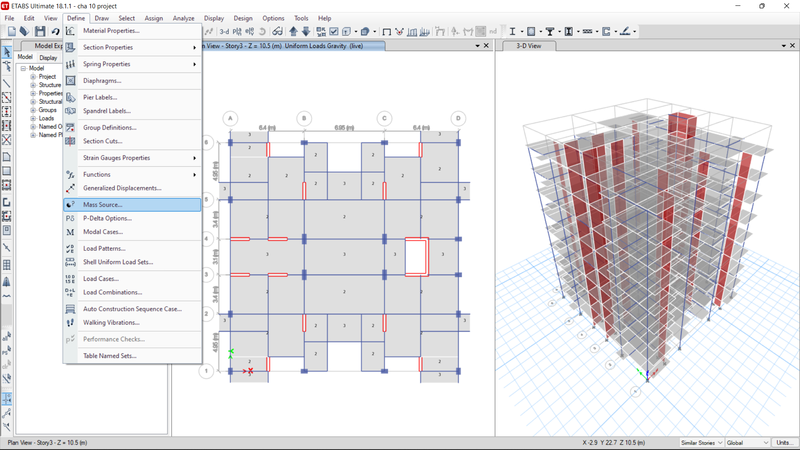
Task: Close the plan view window with X
Action: (486, 46)
